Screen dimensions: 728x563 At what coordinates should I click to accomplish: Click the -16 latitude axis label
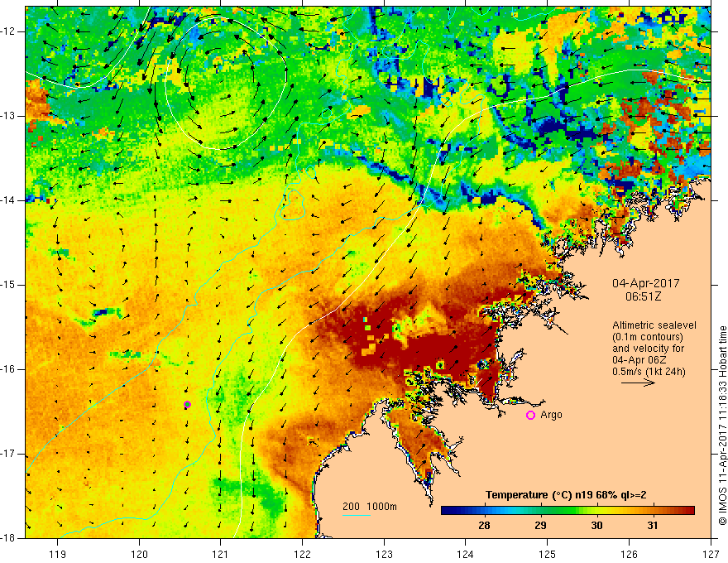point(8,369)
